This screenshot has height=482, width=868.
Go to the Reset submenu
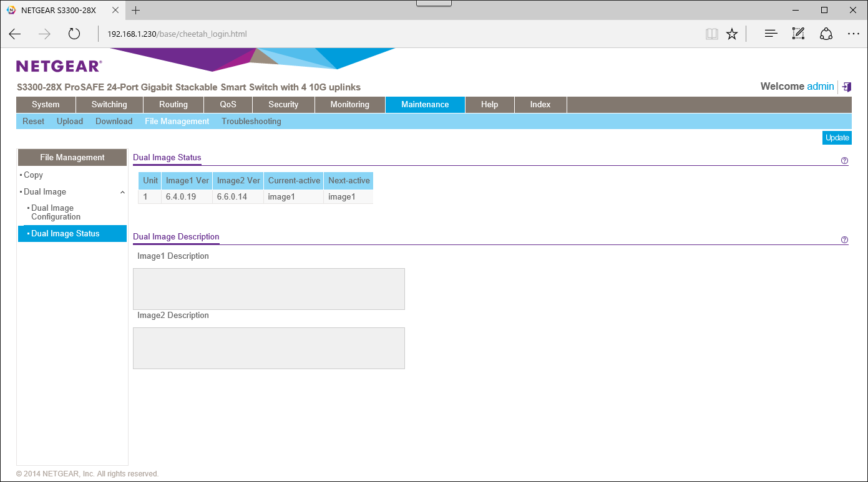coord(34,122)
